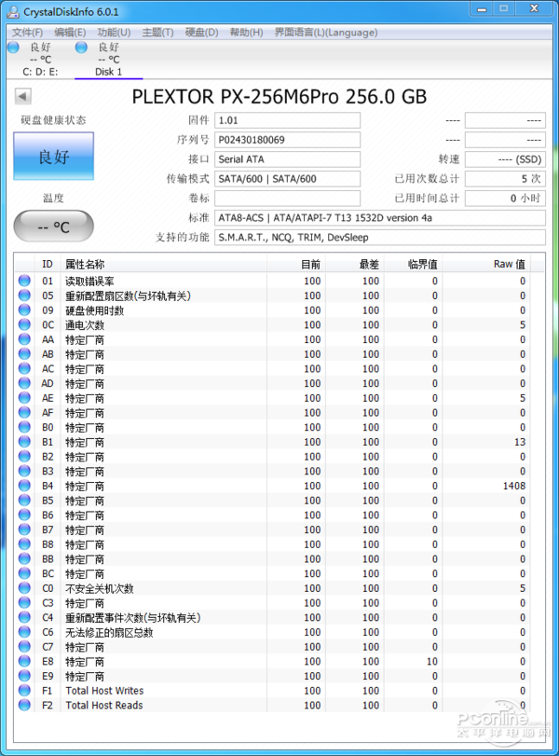This screenshot has width=559, height=756.
Task: Click the temperature -- °C button
Action: (53, 227)
